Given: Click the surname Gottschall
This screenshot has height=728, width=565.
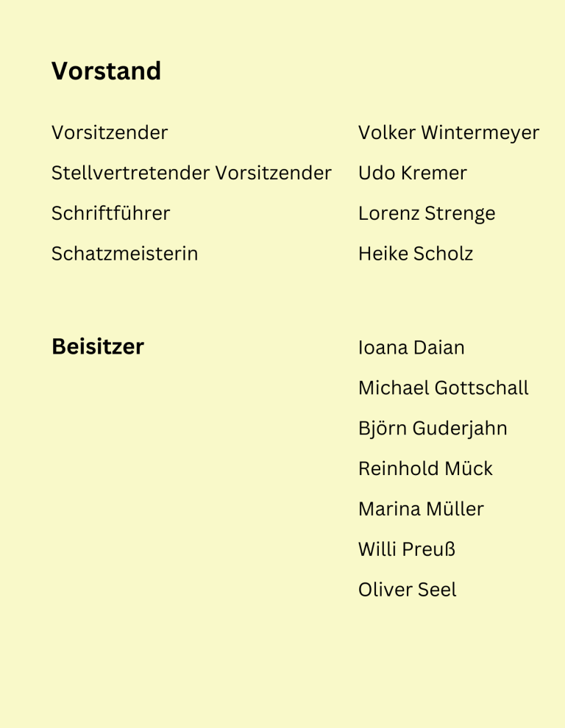Looking at the screenshot, I should tap(481, 388).
